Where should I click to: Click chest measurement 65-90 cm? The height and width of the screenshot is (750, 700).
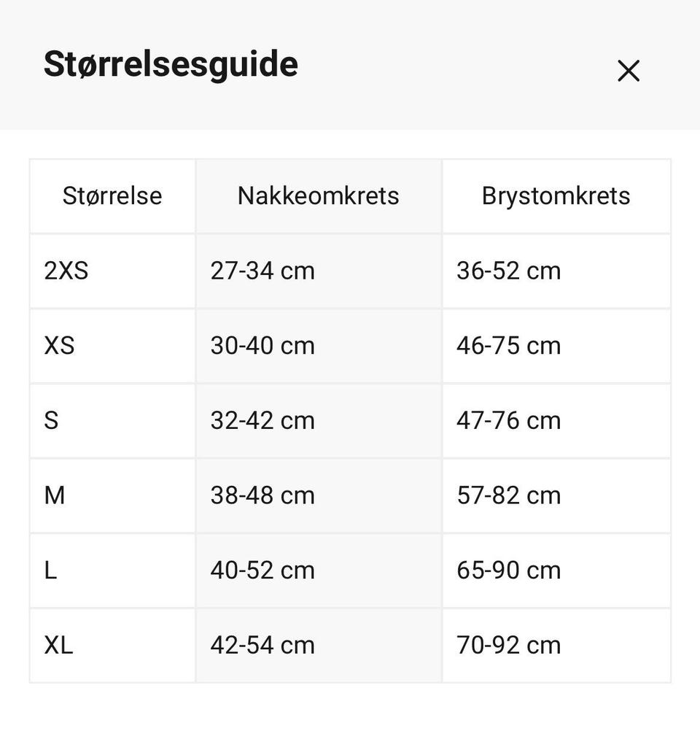[x=508, y=570]
